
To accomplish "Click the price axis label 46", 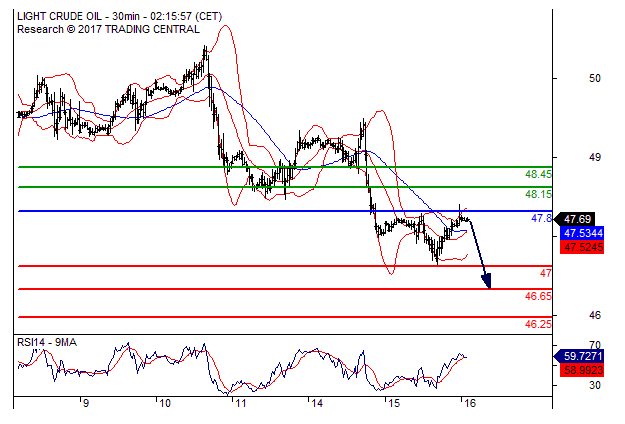I will tap(594, 316).
